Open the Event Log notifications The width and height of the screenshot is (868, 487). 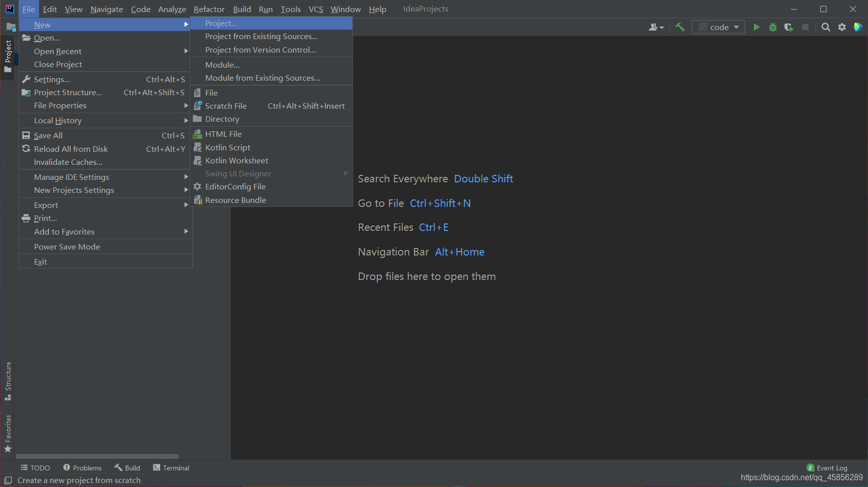[827, 467]
